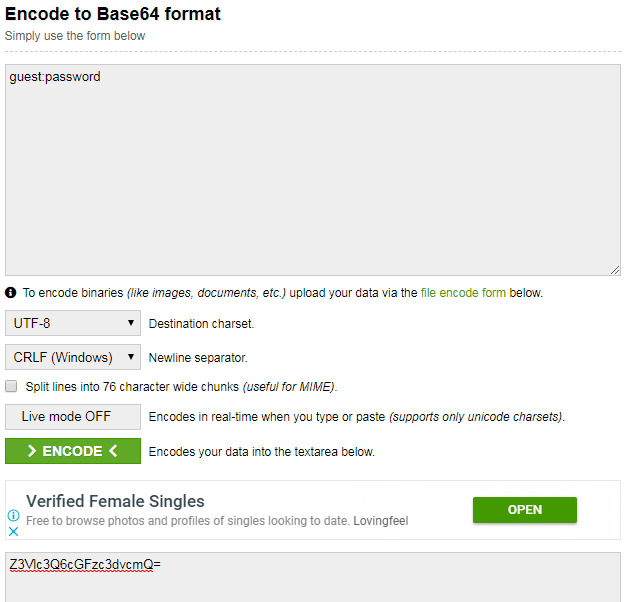Click the 'Simply use the form below' subtitle
The height and width of the screenshot is (602, 626).
click(x=75, y=36)
